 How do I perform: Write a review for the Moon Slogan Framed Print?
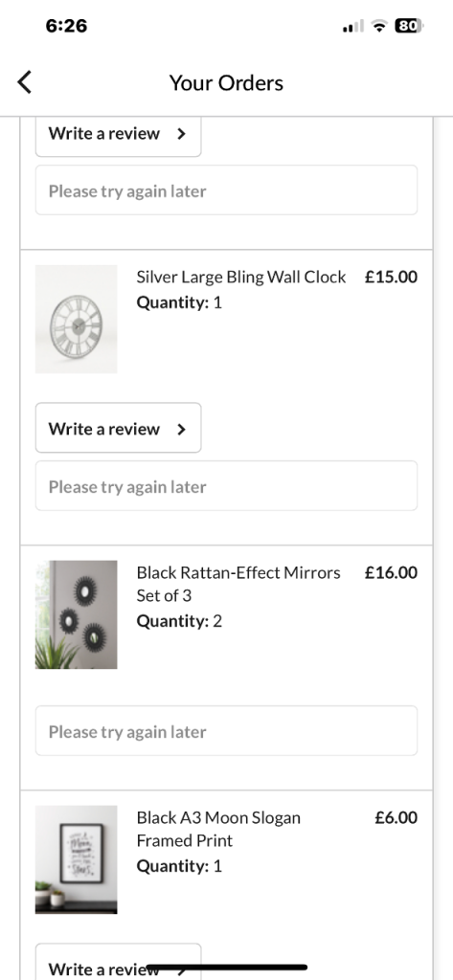click(118, 961)
